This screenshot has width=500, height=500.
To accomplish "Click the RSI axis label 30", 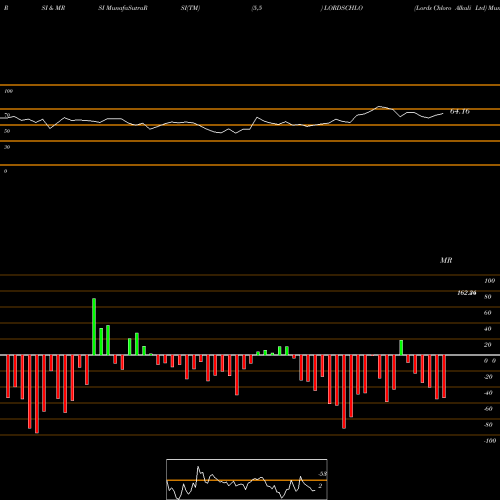I will [x=7, y=147].
